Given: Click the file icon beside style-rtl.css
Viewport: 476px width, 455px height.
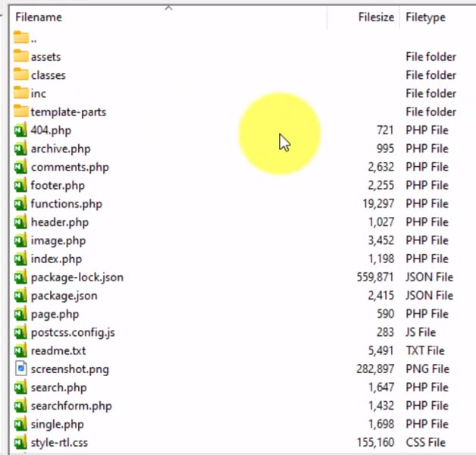Looking at the screenshot, I should (20, 443).
